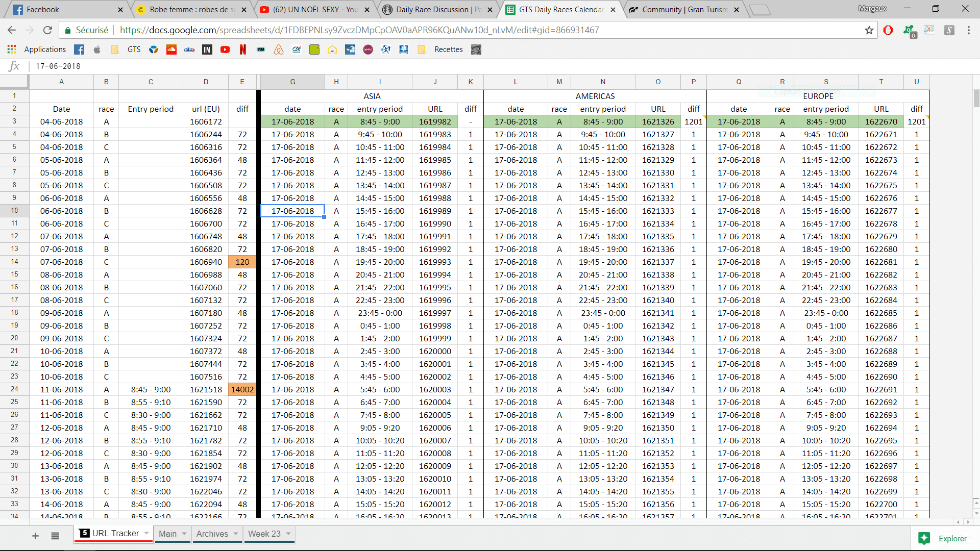Expand the URL Tracker tab dropdown arrow
980x551 pixels.
click(x=146, y=533)
